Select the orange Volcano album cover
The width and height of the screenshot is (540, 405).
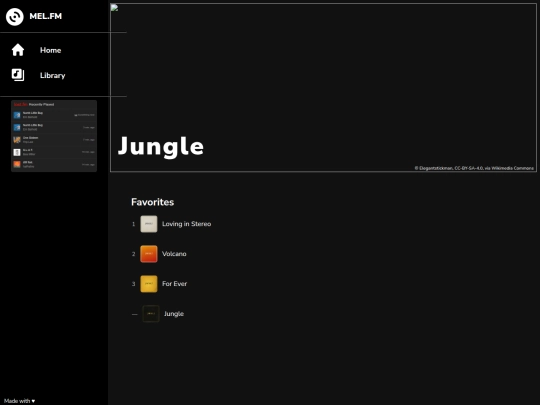[149, 254]
